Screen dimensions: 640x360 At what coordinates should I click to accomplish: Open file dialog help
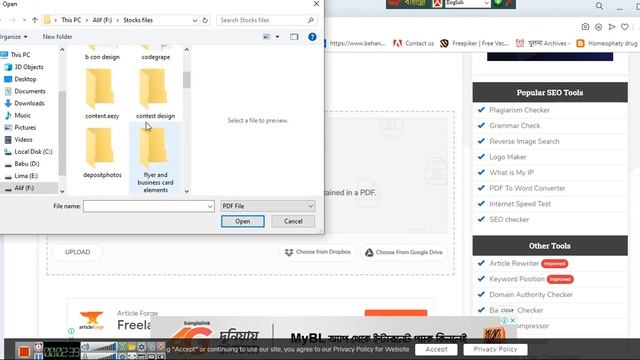coord(312,37)
